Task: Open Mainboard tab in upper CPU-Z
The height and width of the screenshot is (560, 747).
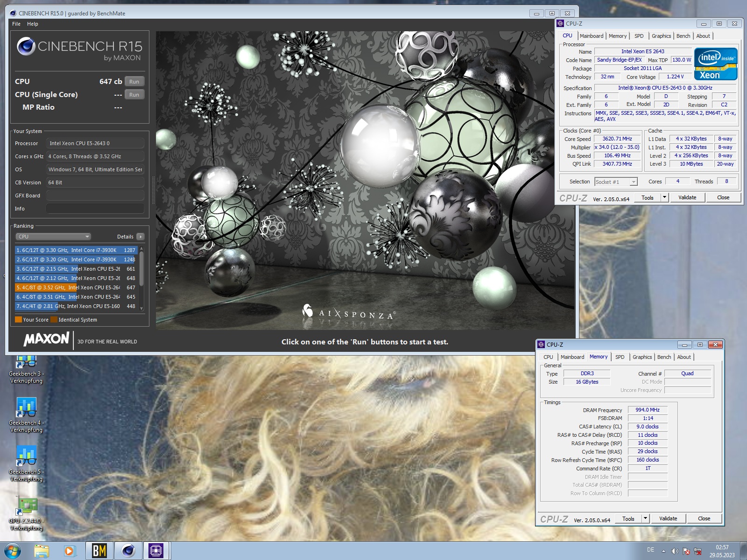Action: click(x=592, y=36)
